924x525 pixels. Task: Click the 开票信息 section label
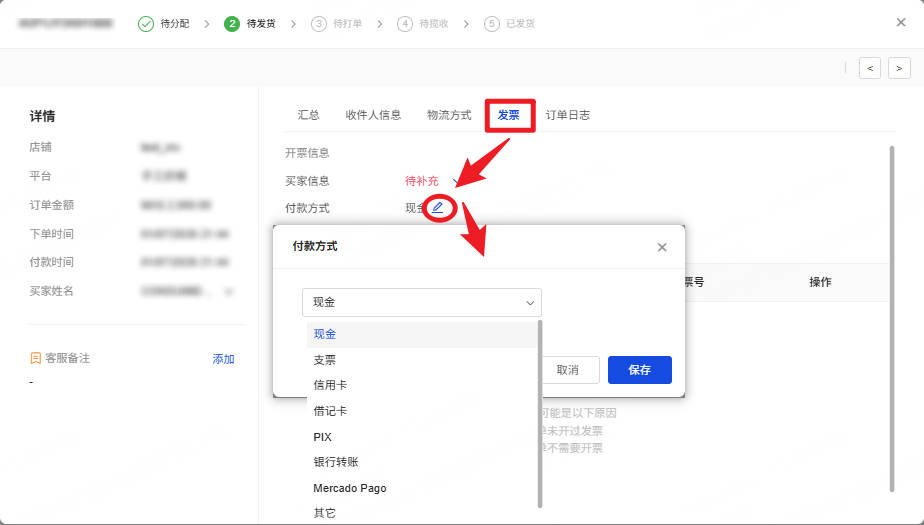tap(307, 153)
